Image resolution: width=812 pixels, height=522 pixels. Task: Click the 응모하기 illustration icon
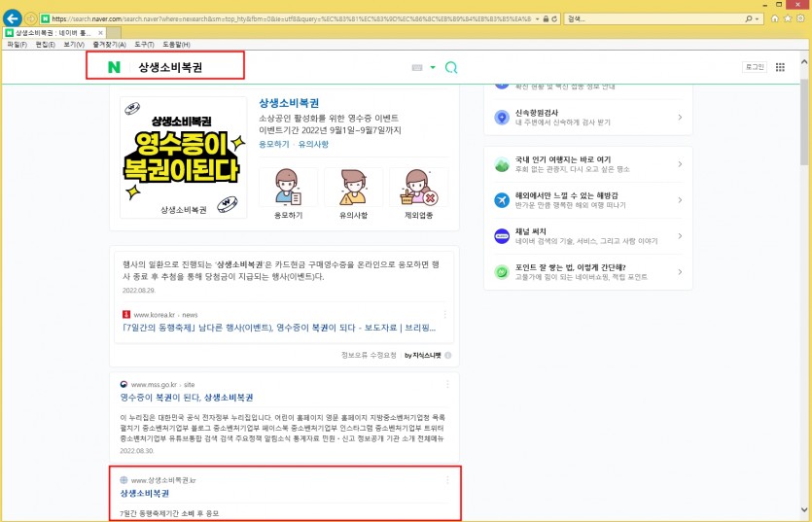click(289, 187)
